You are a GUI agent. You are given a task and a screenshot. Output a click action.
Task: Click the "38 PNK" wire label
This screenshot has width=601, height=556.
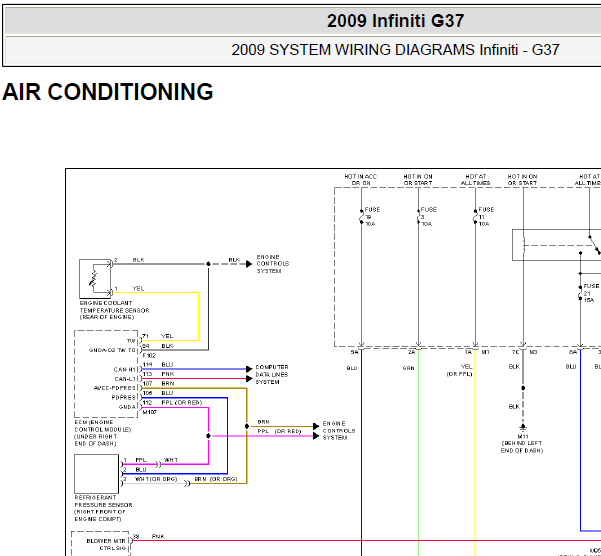(149, 536)
